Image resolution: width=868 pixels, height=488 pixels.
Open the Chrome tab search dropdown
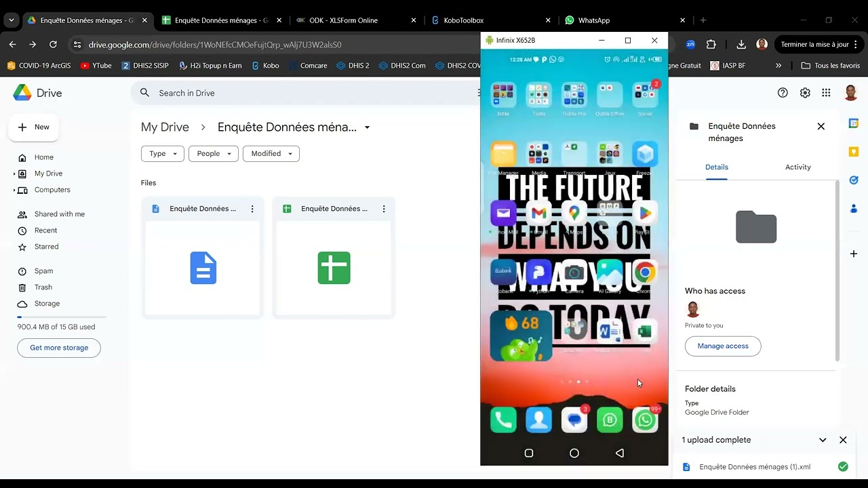[x=11, y=20]
